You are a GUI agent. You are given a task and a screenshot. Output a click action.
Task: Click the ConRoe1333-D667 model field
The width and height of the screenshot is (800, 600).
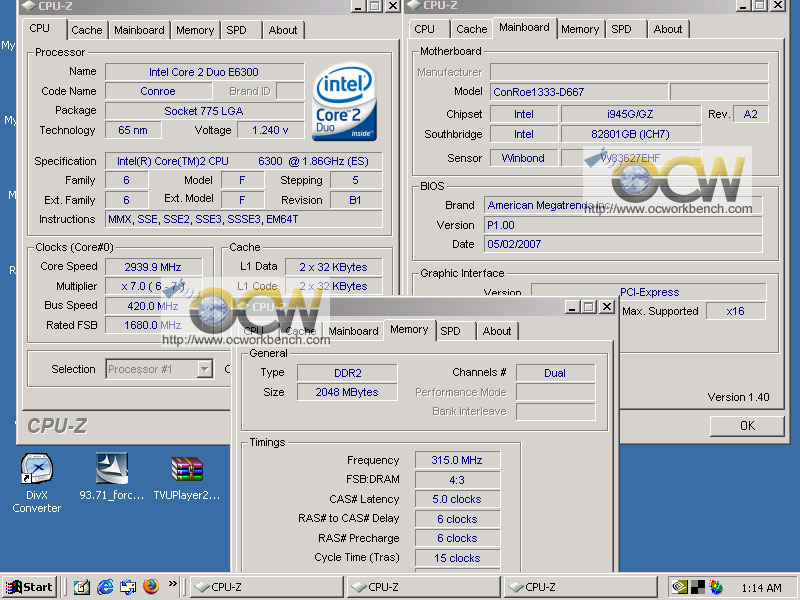pyautogui.click(x=579, y=92)
